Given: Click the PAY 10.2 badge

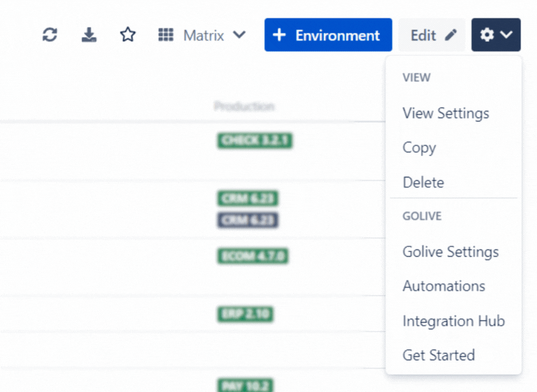Looking at the screenshot, I should (245, 385).
